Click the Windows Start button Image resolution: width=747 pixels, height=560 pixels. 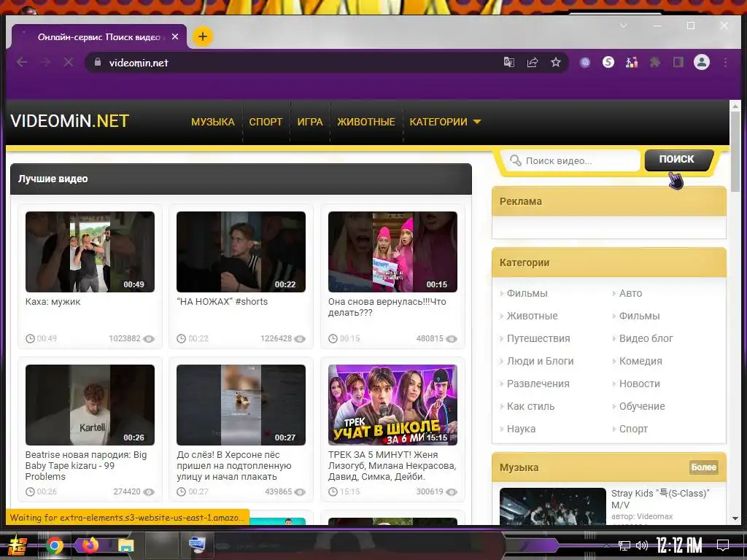[18, 545]
